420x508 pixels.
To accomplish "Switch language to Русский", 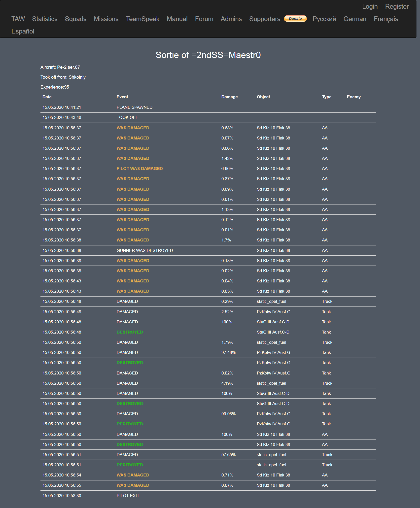I will click(x=324, y=19).
